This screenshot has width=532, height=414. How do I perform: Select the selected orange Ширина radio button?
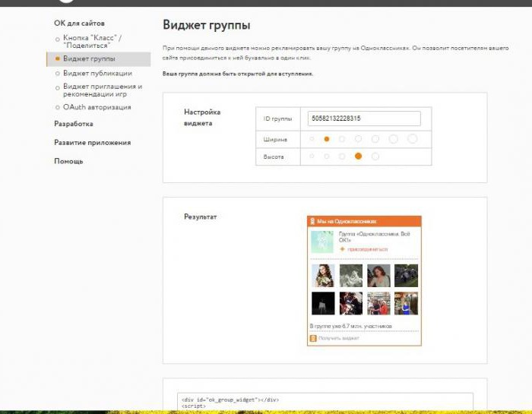(326, 139)
